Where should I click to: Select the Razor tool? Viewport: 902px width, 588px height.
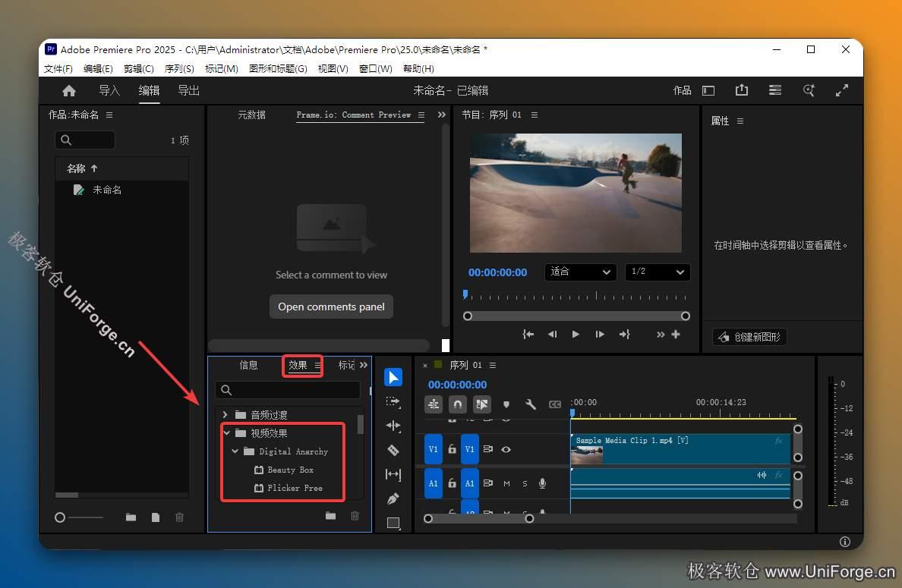(x=393, y=450)
